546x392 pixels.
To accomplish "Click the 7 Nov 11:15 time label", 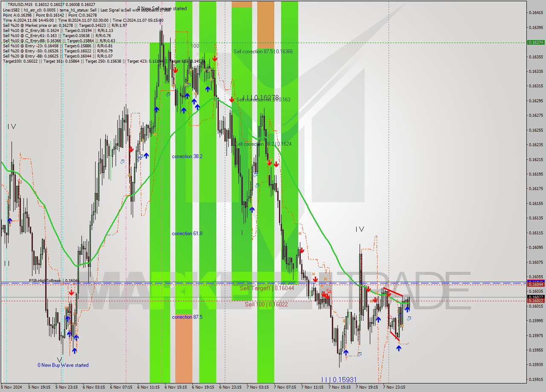I will point(312,387).
